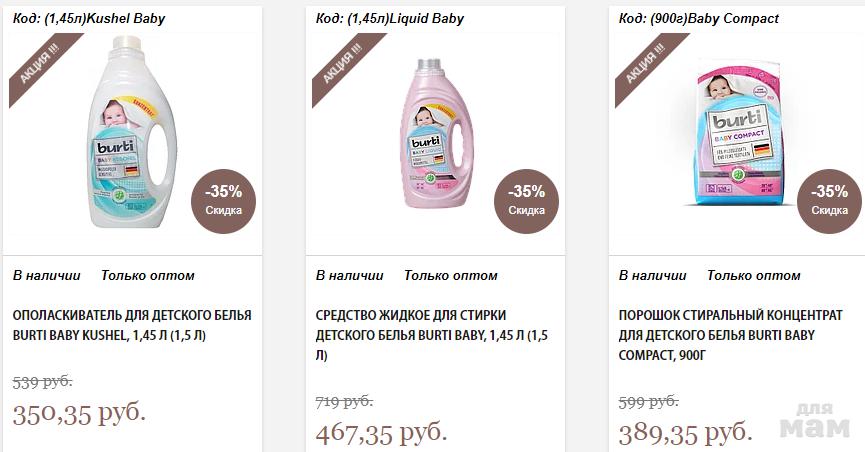
Task: Click the Акция ribbon on Baby Compact card
Action: coord(644,64)
